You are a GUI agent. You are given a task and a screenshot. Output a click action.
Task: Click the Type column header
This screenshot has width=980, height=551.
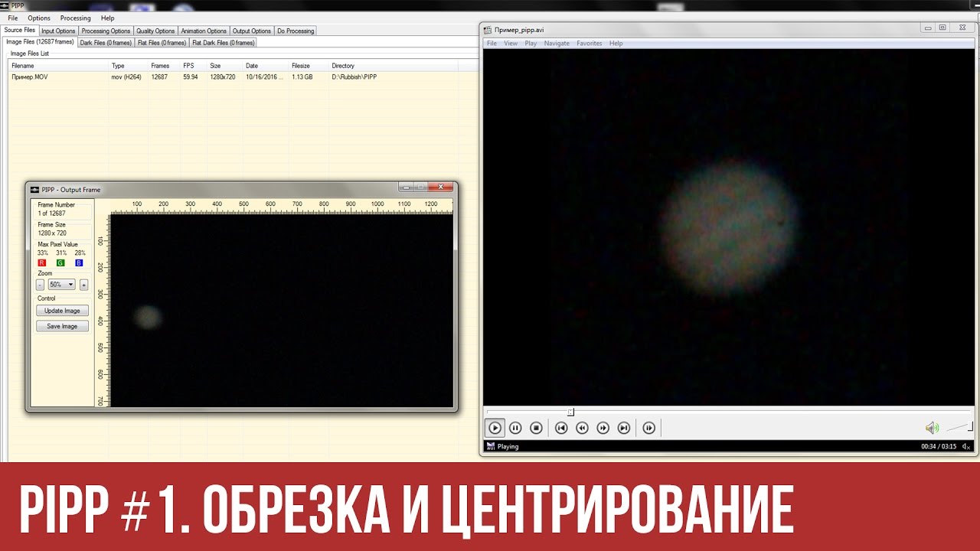129,66
